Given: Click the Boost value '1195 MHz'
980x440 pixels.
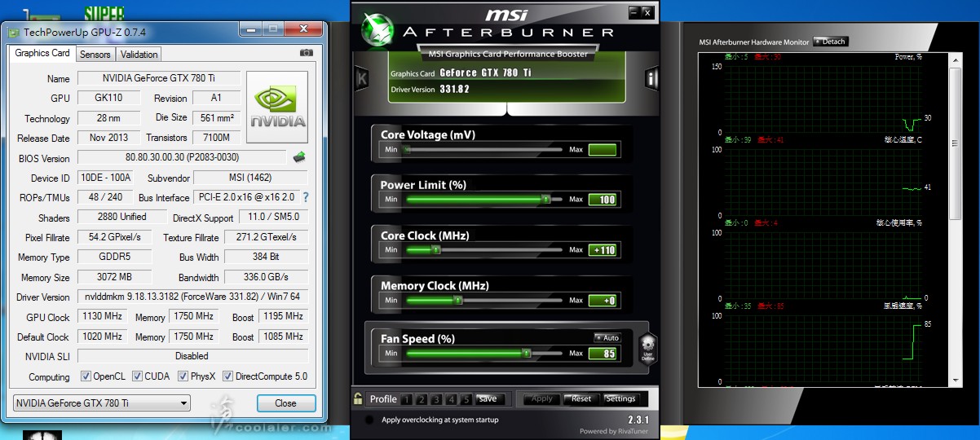Looking at the screenshot, I should point(283,316).
